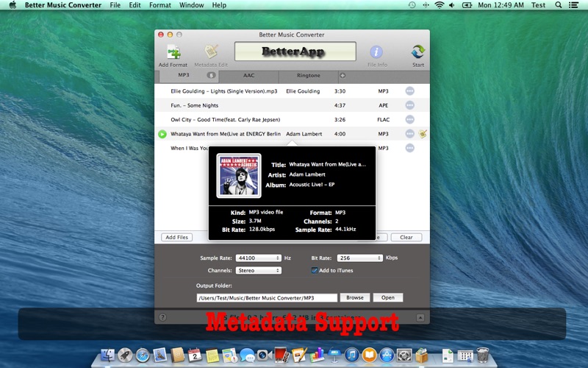Open iBooks from the dock

pos(370,355)
